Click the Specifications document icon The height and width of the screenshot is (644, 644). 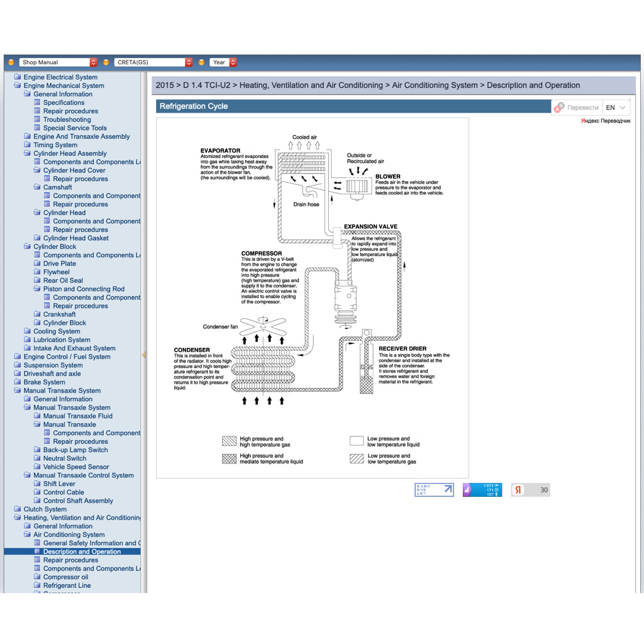pos(38,103)
